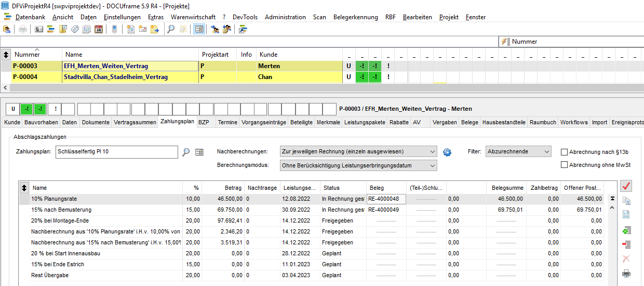Sort by the Name column in project list

click(x=130, y=55)
